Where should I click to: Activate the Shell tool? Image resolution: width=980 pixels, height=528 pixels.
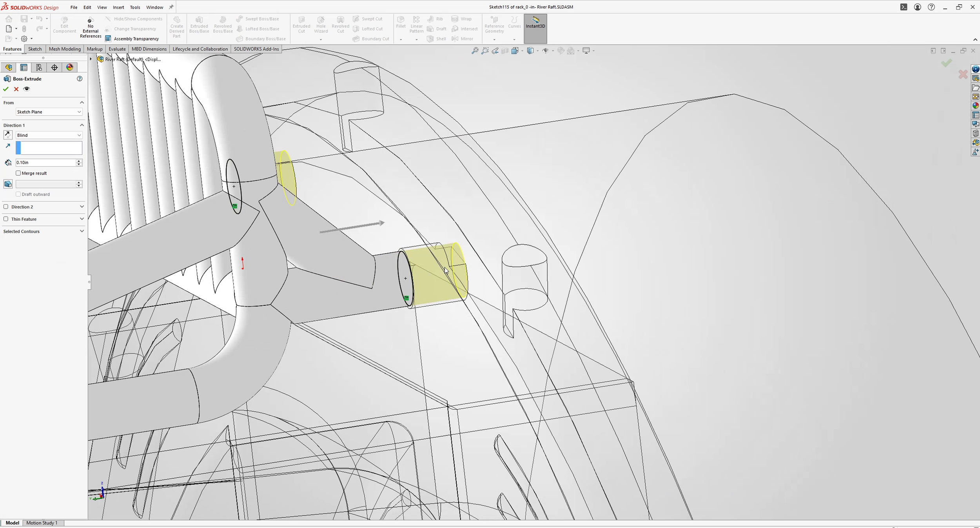pos(436,38)
